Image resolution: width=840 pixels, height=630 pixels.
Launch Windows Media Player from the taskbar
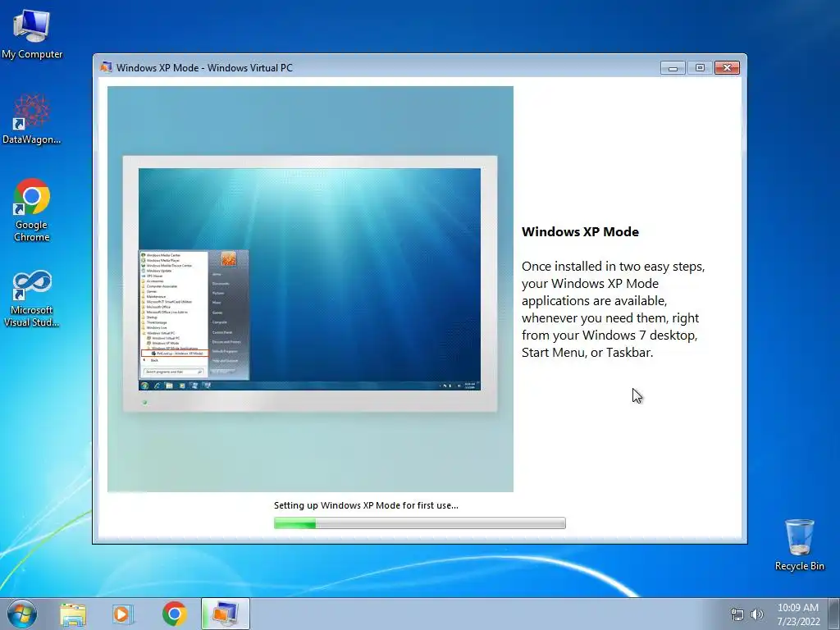(123, 614)
